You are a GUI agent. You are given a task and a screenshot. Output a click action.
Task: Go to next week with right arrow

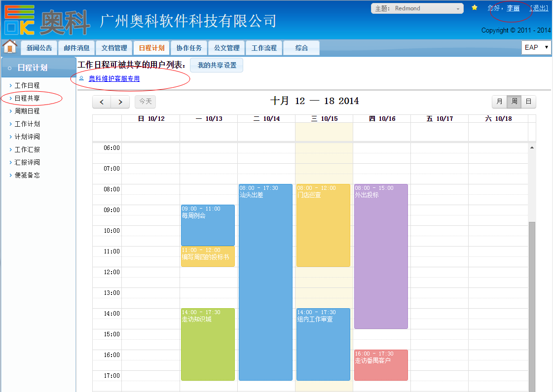point(120,102)
